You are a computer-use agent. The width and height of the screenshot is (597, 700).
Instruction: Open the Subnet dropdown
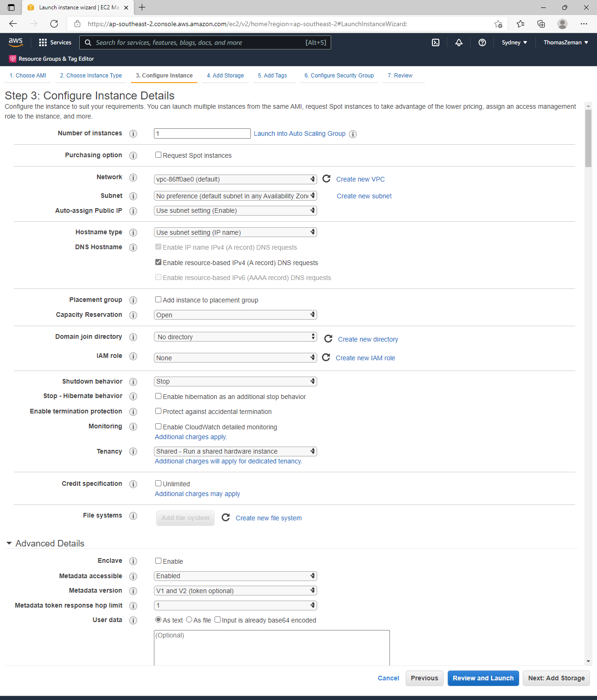point(236,196)
